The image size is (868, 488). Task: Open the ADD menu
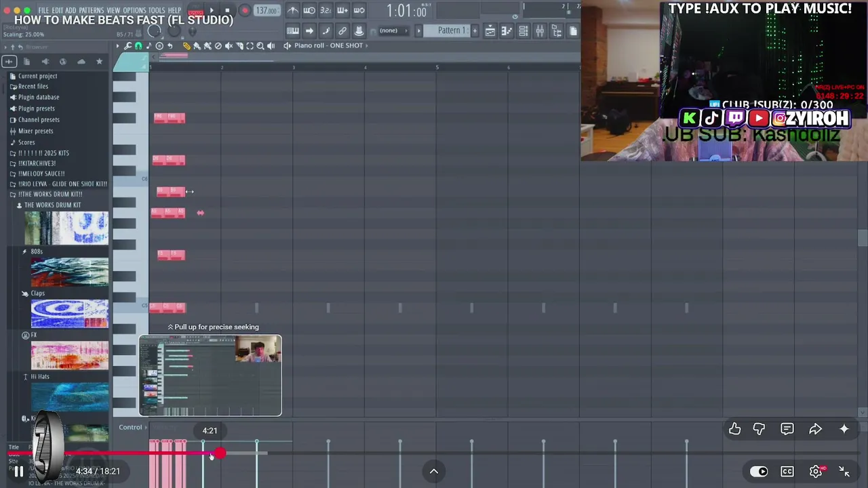pos(71,10)
